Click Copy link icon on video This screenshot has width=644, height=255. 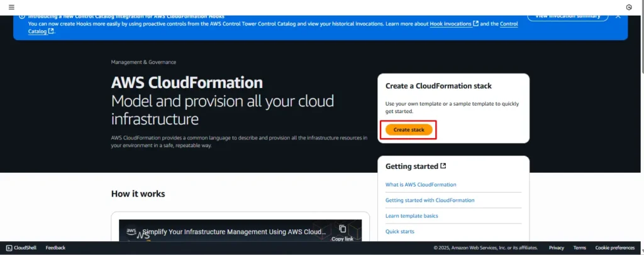tap(343, 229)
